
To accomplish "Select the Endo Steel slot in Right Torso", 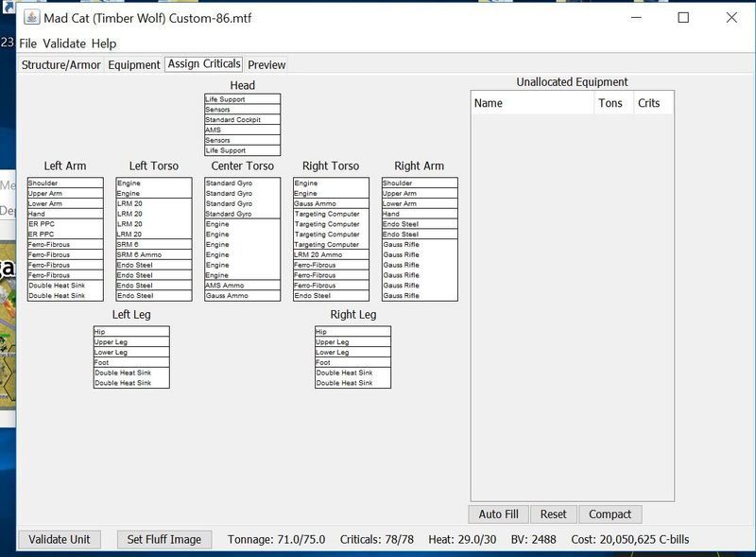I will click(332, 295).
